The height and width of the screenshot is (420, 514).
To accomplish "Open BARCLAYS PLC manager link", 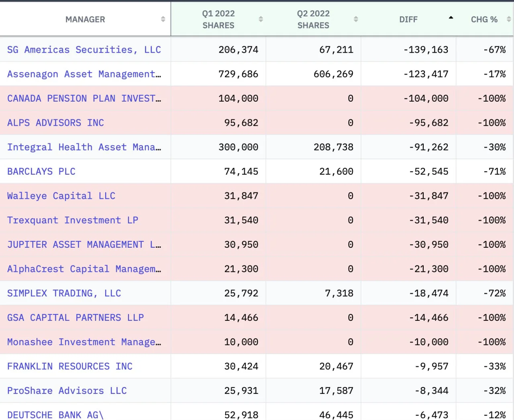I will (41, 171).
